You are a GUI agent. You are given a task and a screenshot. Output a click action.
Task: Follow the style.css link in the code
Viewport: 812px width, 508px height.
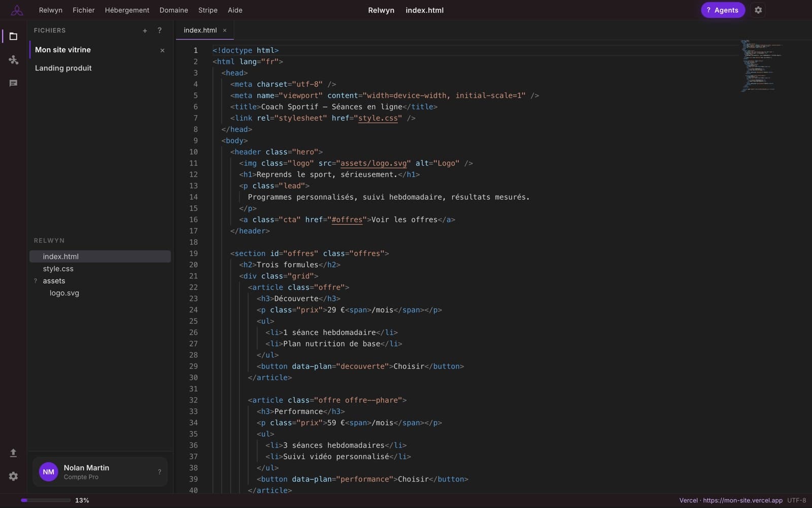click(378, 118)
